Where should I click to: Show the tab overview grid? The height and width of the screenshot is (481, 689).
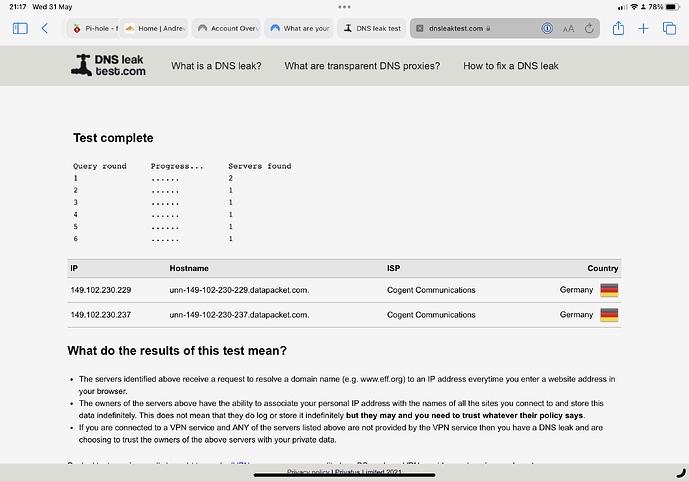(x=670, y=29)
